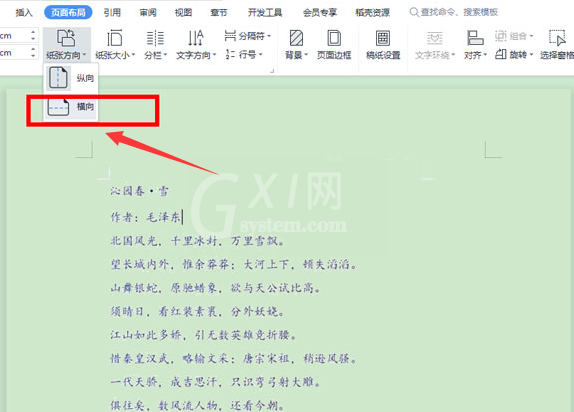Open the 纸张方向 orientation icon
Viewport: 574px width, 412px height.
[66, 38]
